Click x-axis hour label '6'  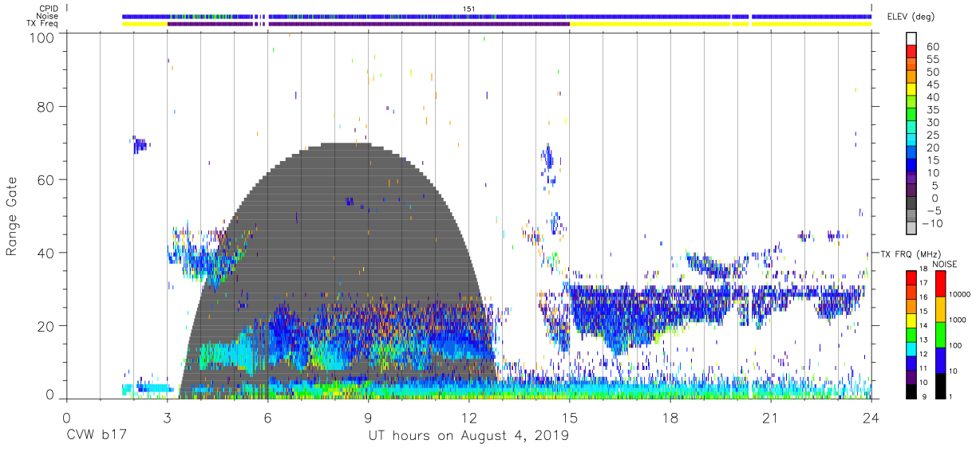click(x=267, y=417)
